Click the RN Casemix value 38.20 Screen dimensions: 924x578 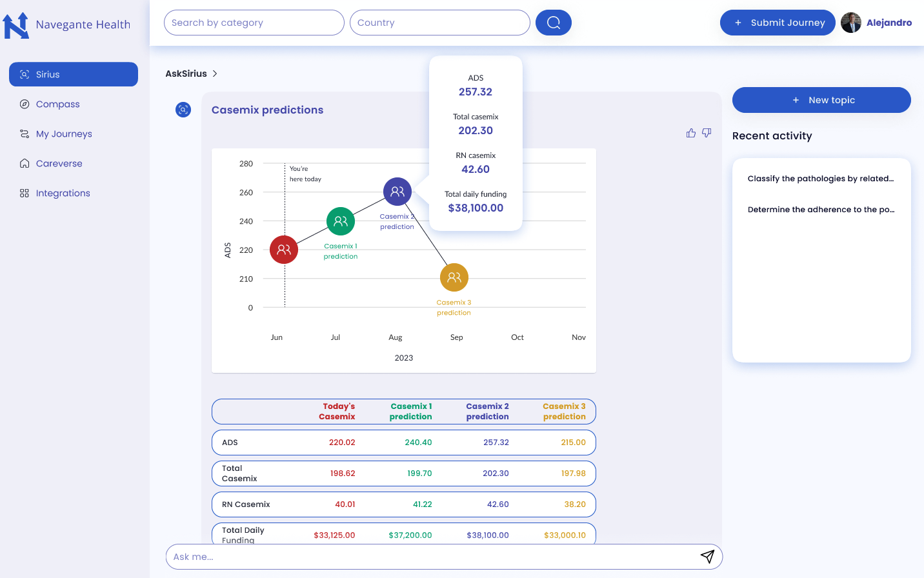(x=575, y=504)
